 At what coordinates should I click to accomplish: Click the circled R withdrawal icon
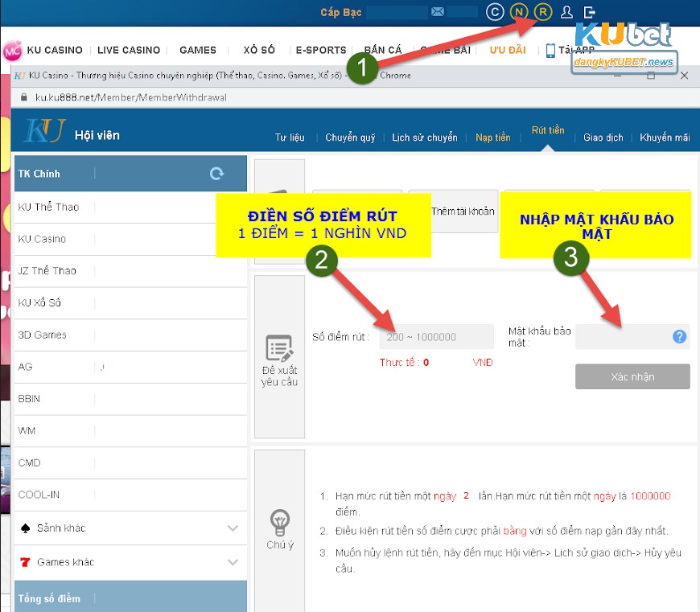pos(543,12)
